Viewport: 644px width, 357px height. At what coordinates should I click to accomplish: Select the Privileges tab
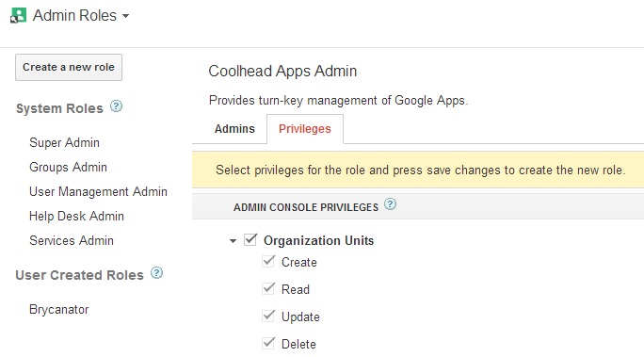coord(305,129)
